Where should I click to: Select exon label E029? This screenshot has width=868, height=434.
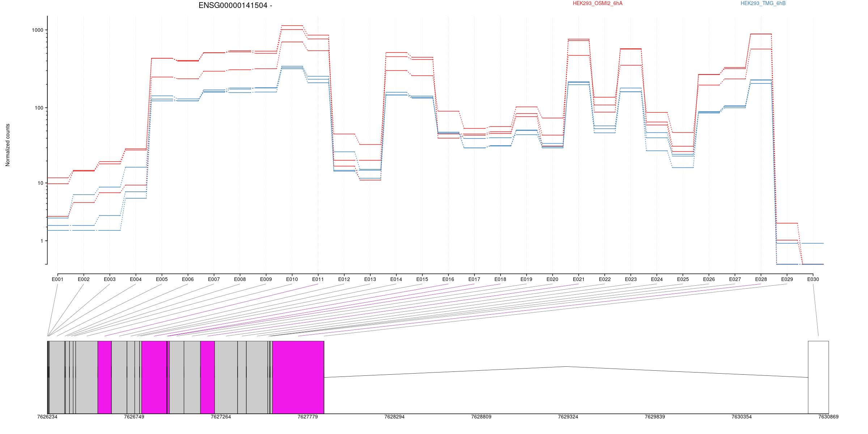tap(787, 279)
